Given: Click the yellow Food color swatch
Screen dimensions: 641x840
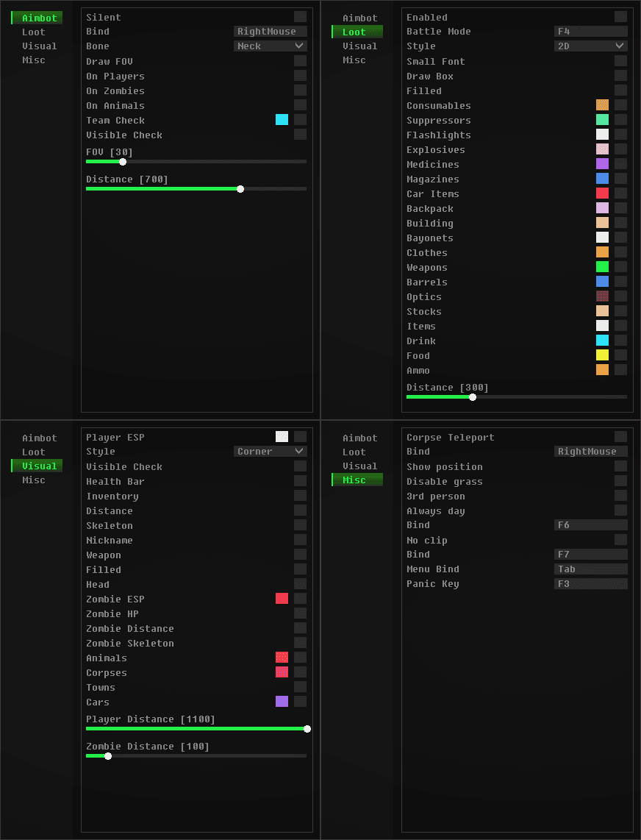Looking at the screenshot, I should (602, 355).
